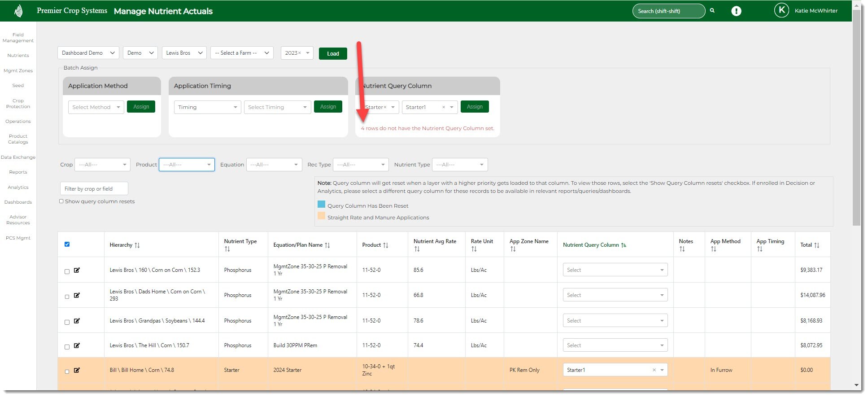Clear Starter1 in the Bill Home row
868x397 pixels.
point(654,370)
